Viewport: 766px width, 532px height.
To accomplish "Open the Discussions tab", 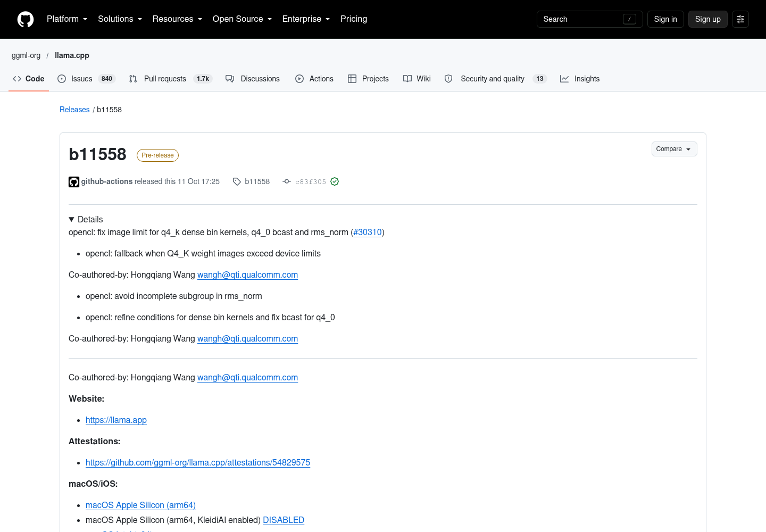I will point(253,79).
